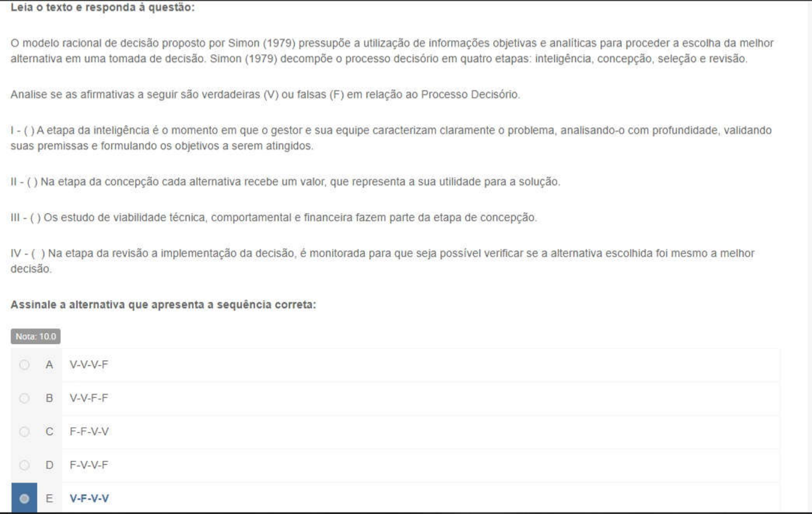The width and height of the screenshot is (812, 514).
Task: Click letter label D of fourth alternative
Action: [x=49, y=465]
